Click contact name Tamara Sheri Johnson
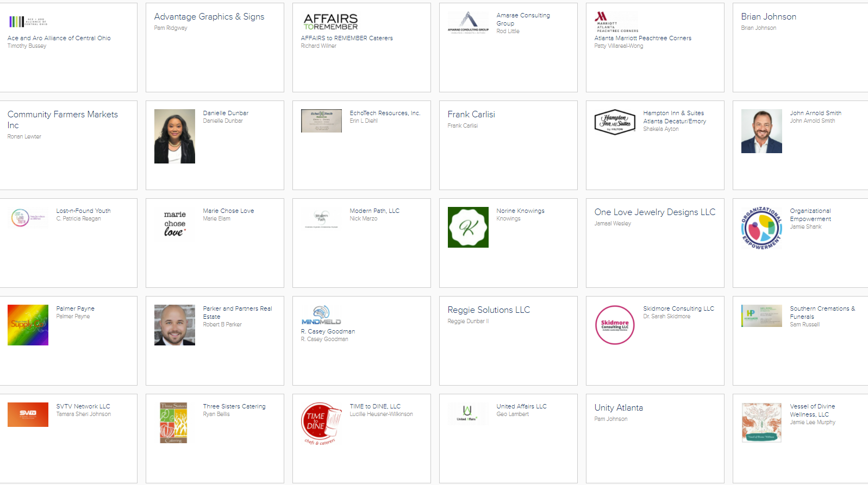This screenshot has height=485, width=868. click(84, 414)
